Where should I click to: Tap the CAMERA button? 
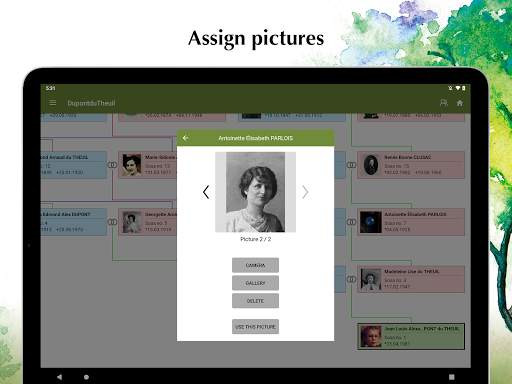[255, 265]
